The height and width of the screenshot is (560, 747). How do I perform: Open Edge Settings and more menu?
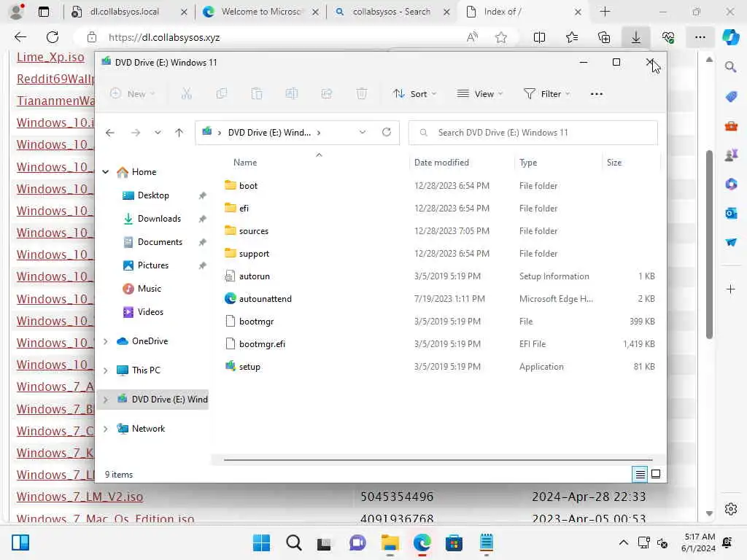[700, 37]
